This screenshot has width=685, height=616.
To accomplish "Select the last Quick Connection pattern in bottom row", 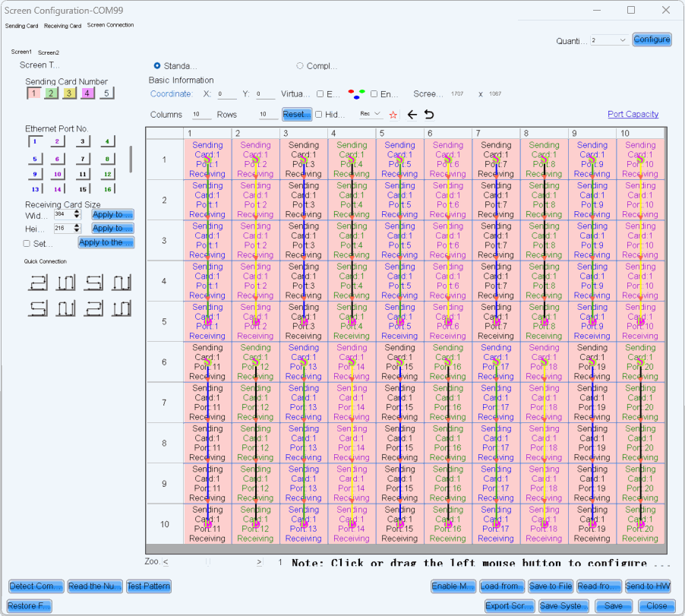I will (x=122, y=308).
